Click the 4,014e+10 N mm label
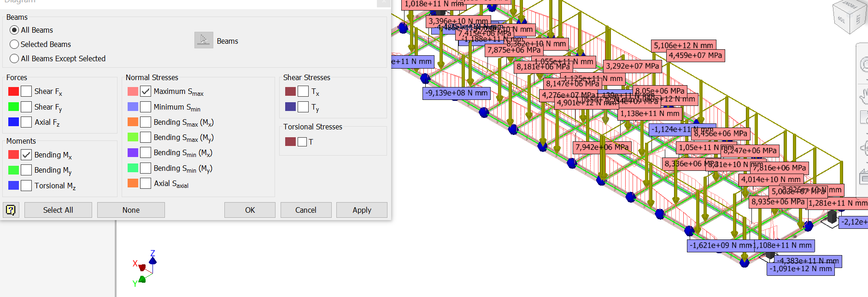The height and width of the screenshot is (297, 868). click(771, 180)
